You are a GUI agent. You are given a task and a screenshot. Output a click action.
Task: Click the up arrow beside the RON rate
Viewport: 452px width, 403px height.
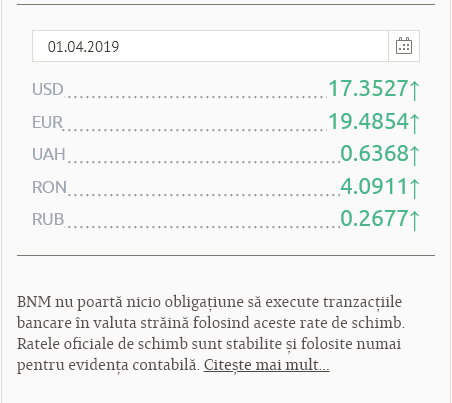(414, 188)
